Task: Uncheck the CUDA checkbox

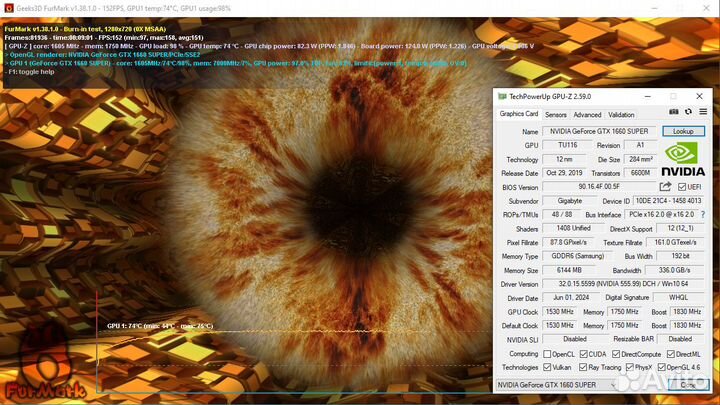Action: coord(586,353)
